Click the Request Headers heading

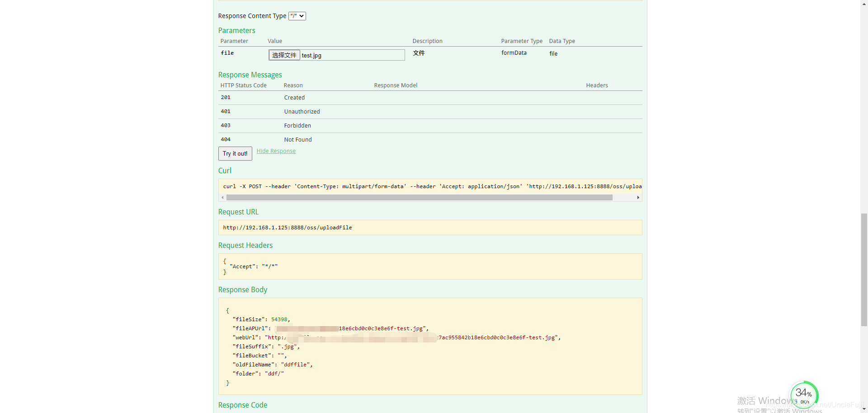[245, 245]
